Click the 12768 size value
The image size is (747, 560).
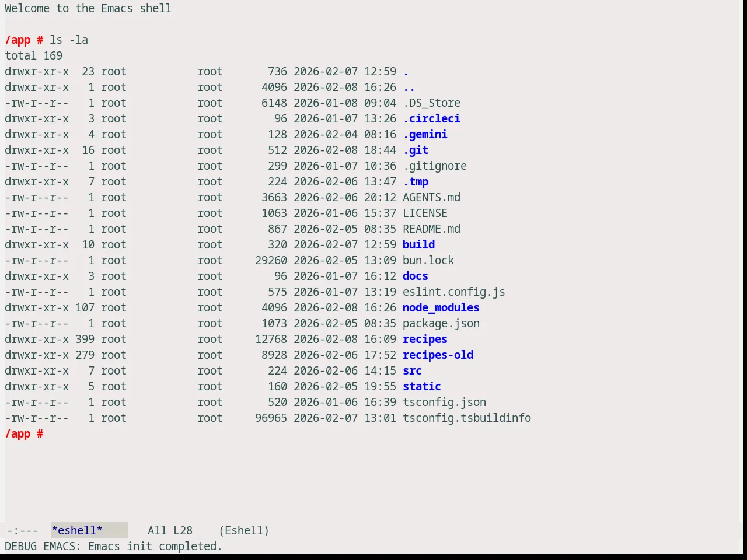click(271, 339)
